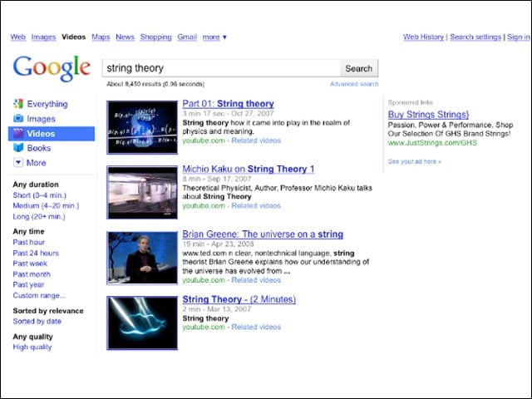This screenshot has height=399, width=532.
Task: Open the more dropdown in top bar
Action: point(214,37)
